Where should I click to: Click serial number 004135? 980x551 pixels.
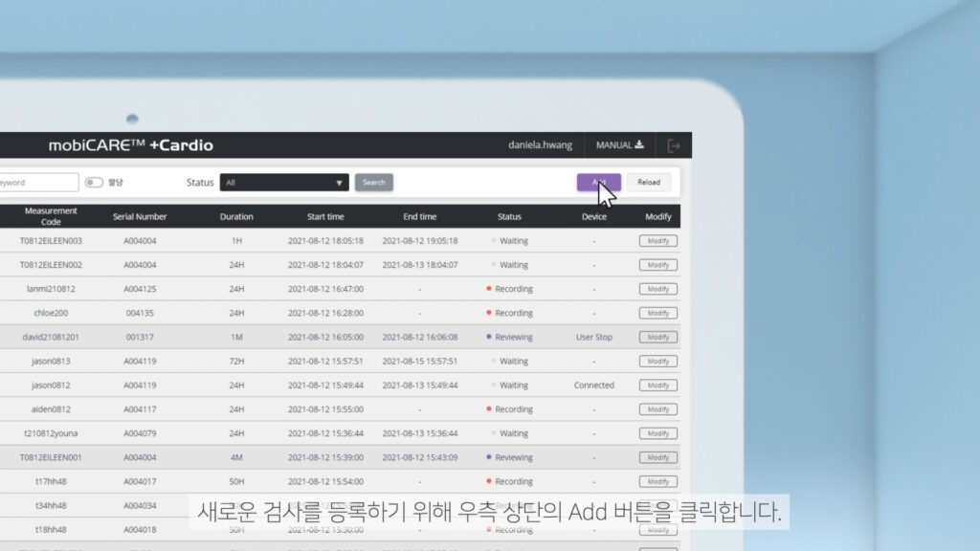[140, 313]
